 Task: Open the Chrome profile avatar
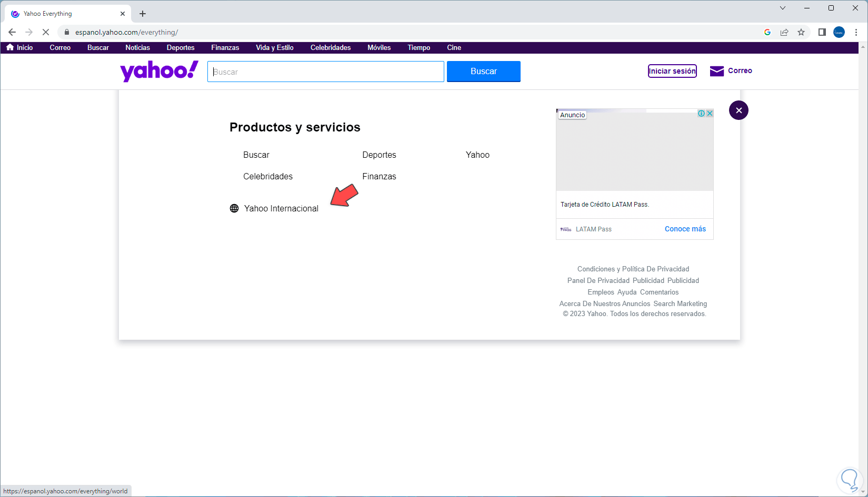pos(839,32)
